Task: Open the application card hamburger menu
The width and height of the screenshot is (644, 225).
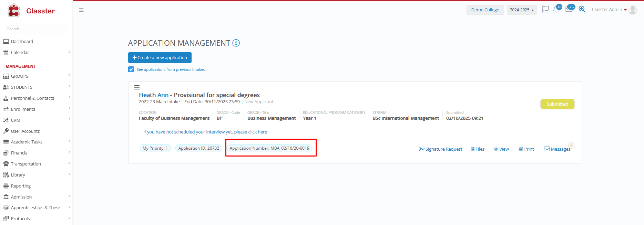Action: click(137, 87)
